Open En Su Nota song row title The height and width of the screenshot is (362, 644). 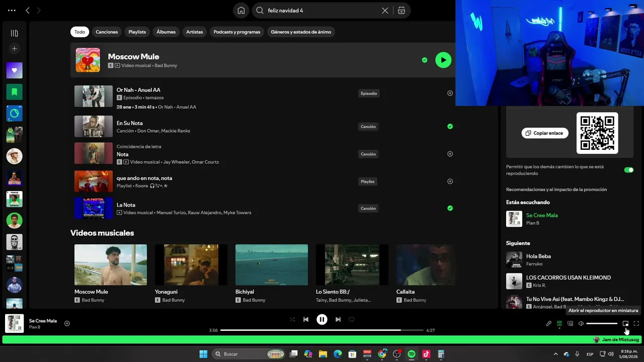point(130,123)
